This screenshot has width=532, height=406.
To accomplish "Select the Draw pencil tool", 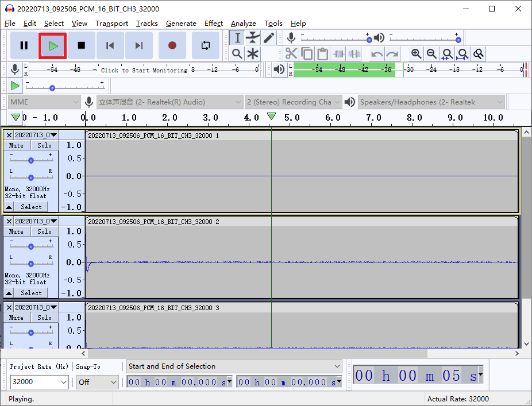I will tap(269, 38).
